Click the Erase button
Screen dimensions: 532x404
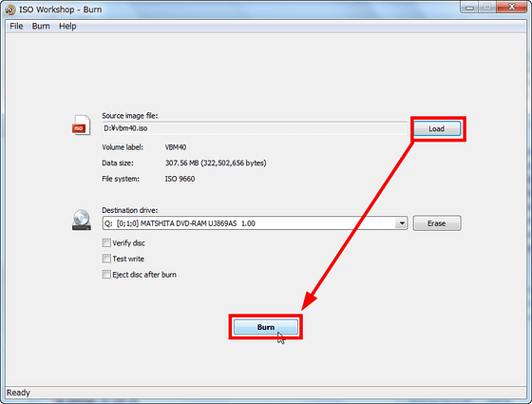437,223
